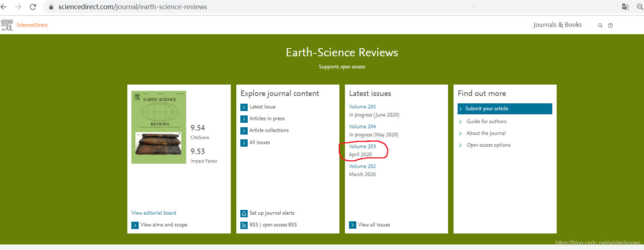Click arrow icon beside Articles in press
This screenshot has height=250, width=644.
[x=244, y=119]
